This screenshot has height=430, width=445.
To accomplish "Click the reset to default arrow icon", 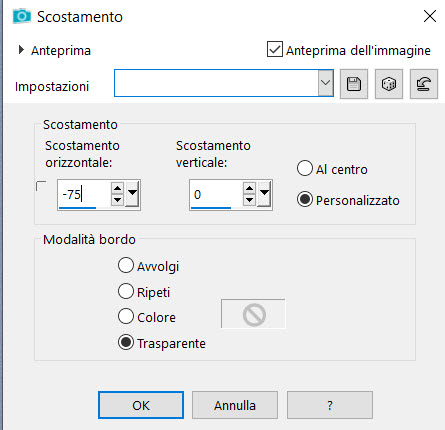I will click(424, 84).
